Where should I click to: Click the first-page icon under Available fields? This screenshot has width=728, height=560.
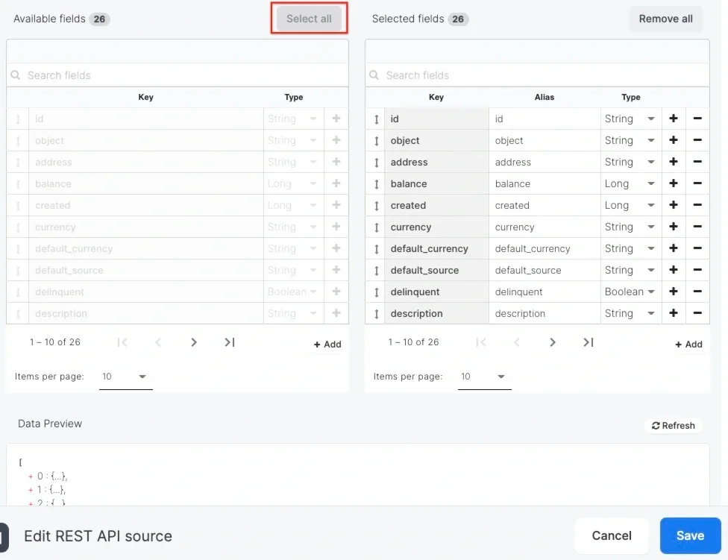click(123, 342)
